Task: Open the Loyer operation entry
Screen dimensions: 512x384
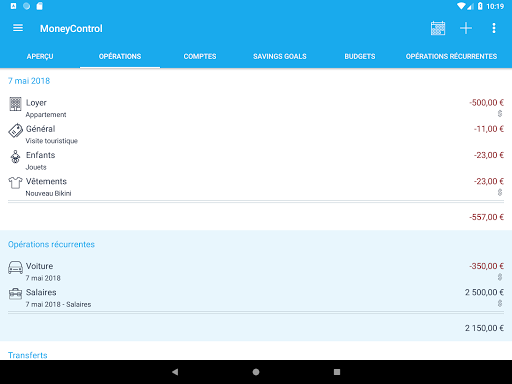Action: (256, 108)
